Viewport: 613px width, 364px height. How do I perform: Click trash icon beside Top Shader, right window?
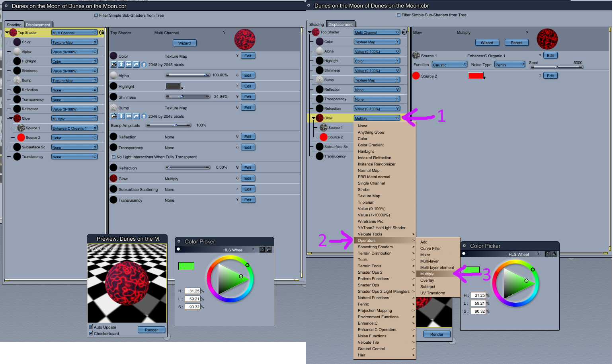tap(404, 32)
